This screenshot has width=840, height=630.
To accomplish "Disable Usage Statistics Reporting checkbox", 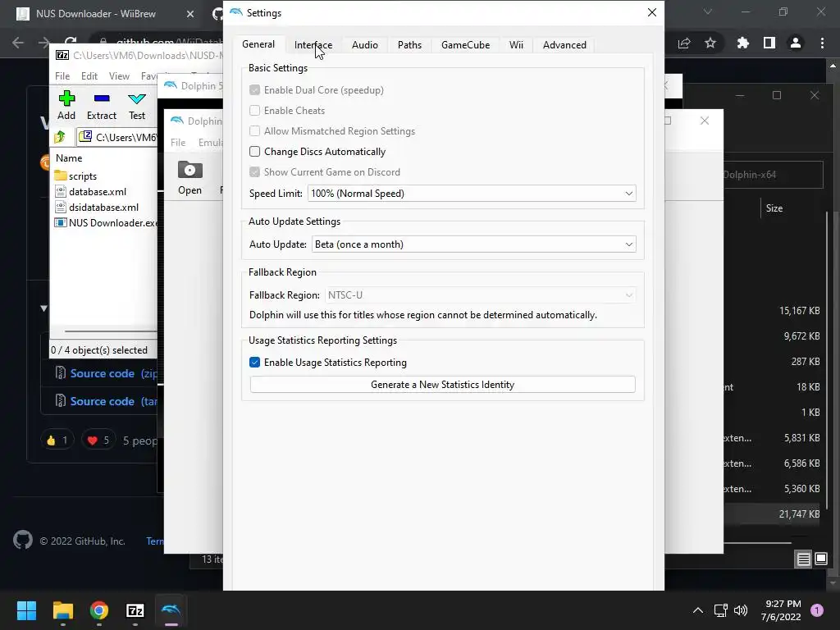I will [254, 363].
